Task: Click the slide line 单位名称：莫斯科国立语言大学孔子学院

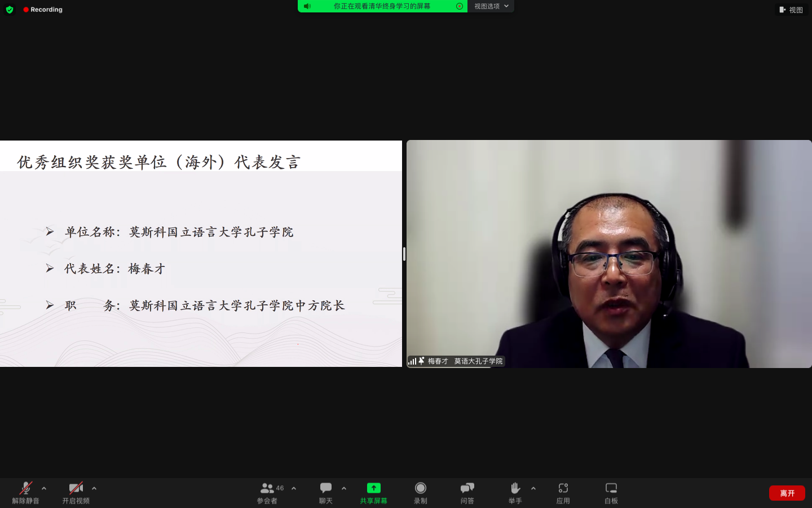Action: tap(179, 232)
